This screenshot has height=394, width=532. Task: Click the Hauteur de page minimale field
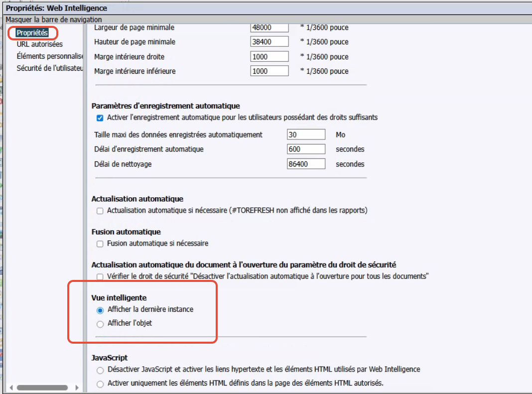point(269,42)
